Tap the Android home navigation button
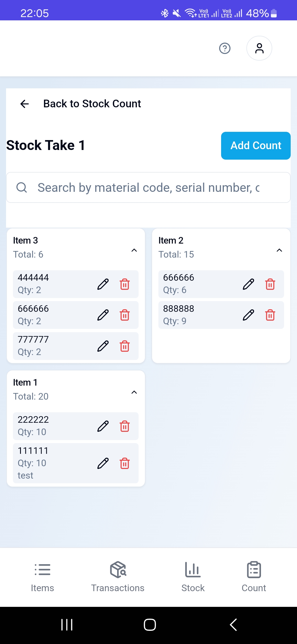The height and width of the screenshot is (644, 297). pyautogui.click(x=150, y=625)
